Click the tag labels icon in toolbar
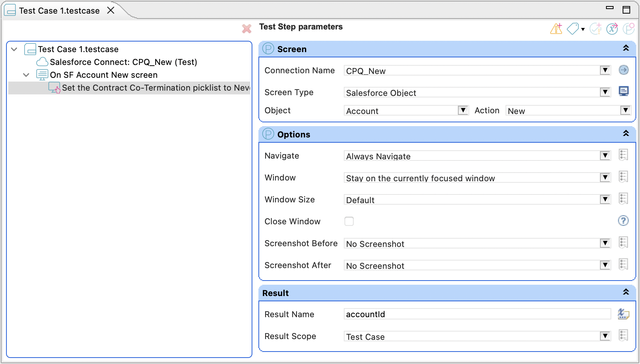 [x=572, y=29]
